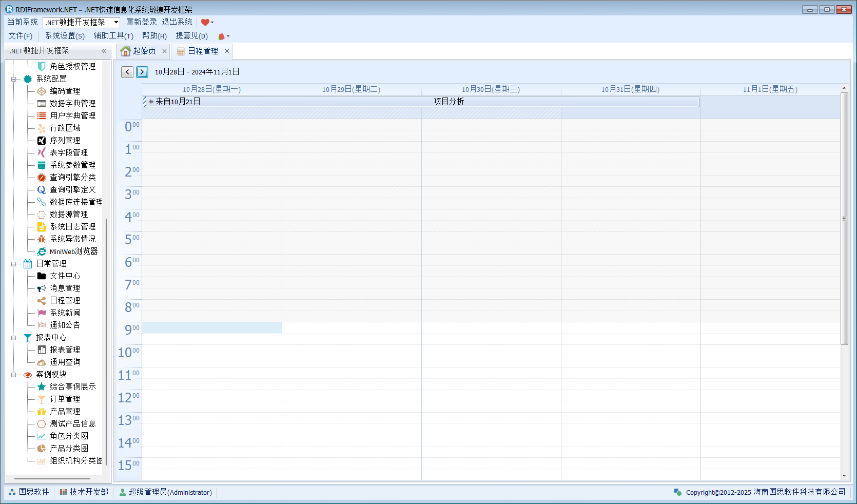Open 综合事例展示 star icon item
The height and width of the screenshot is (504, 857).
click(x=42, y=387)
